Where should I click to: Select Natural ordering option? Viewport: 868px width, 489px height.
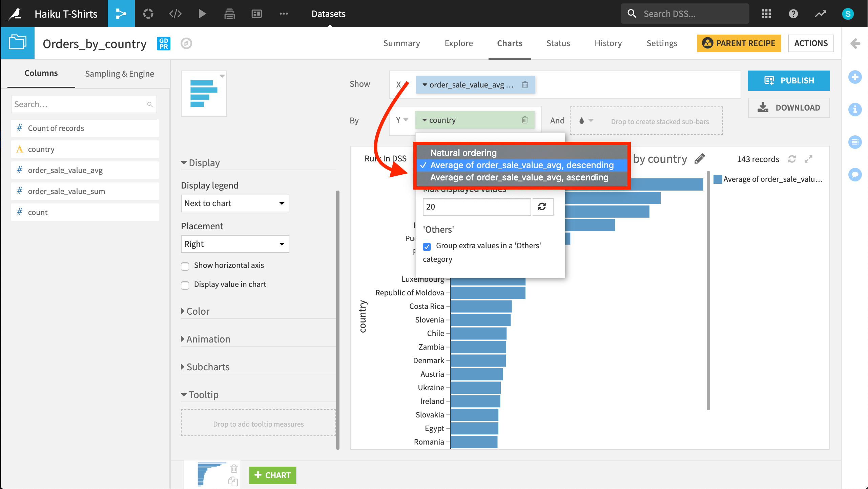point(463,153)
